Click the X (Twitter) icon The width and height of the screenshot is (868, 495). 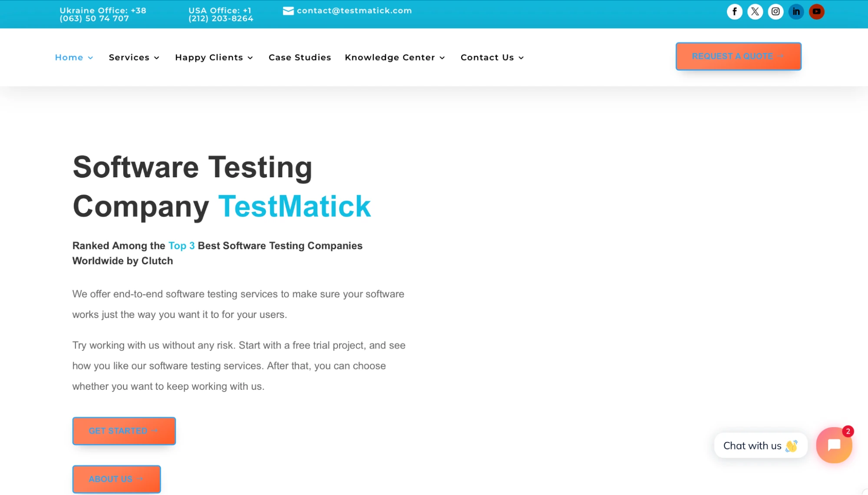755,12
